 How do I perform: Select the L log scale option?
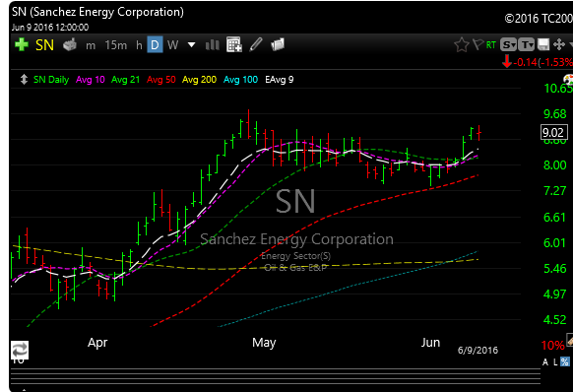point(555,362)
